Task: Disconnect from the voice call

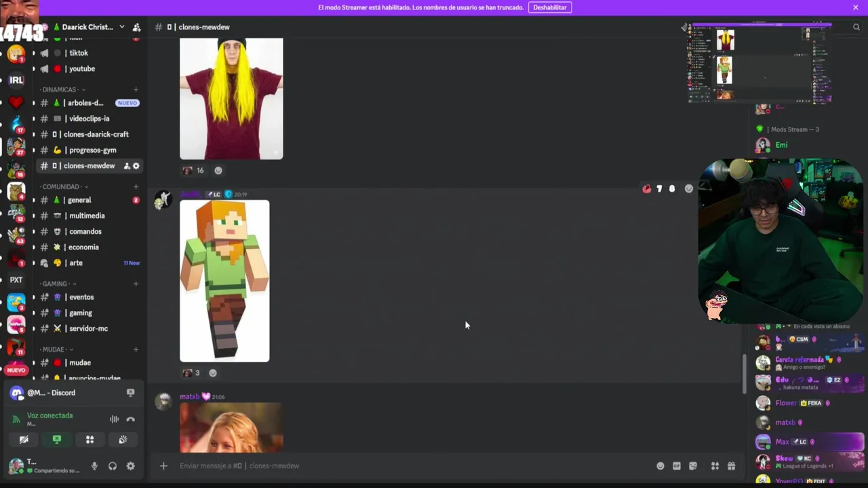Action: 130,420
